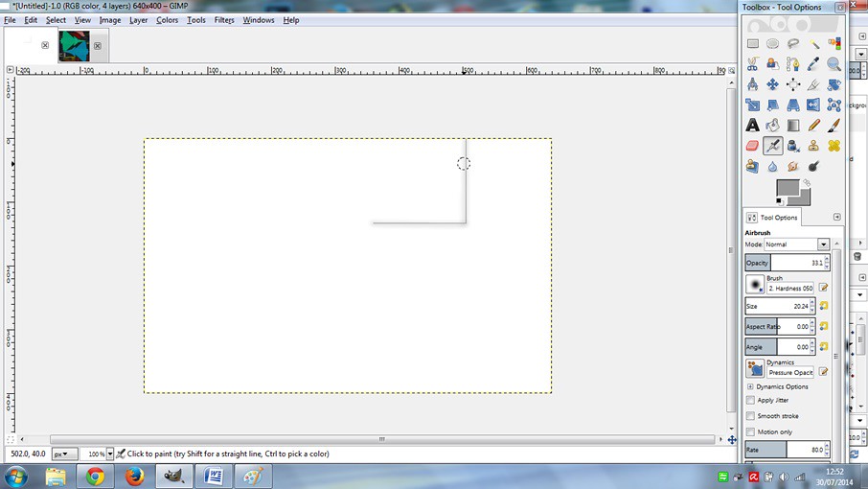Select the Crop tool
This screenshot has width=868, height=489.
pos(813,84)
